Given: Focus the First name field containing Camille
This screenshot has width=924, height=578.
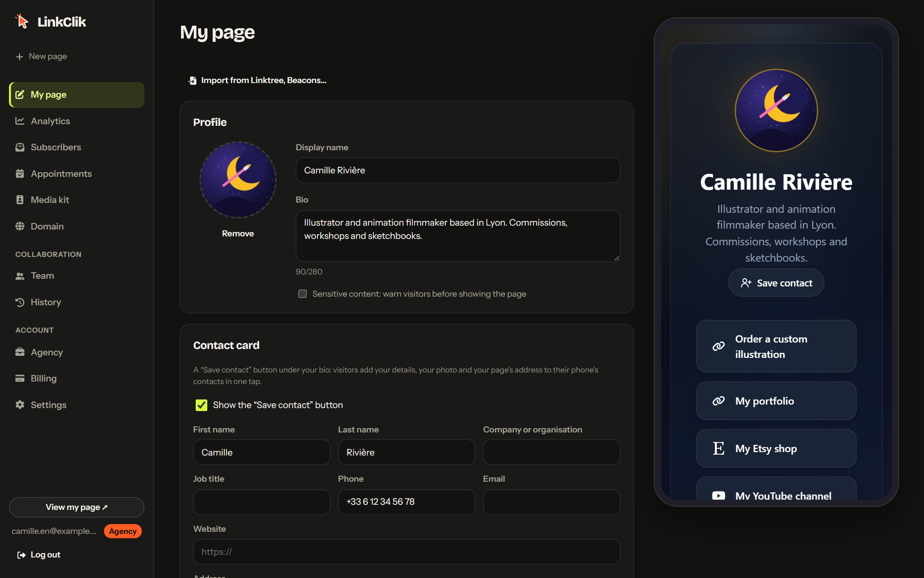Looking at the screenshot, I should coord(261,452).
